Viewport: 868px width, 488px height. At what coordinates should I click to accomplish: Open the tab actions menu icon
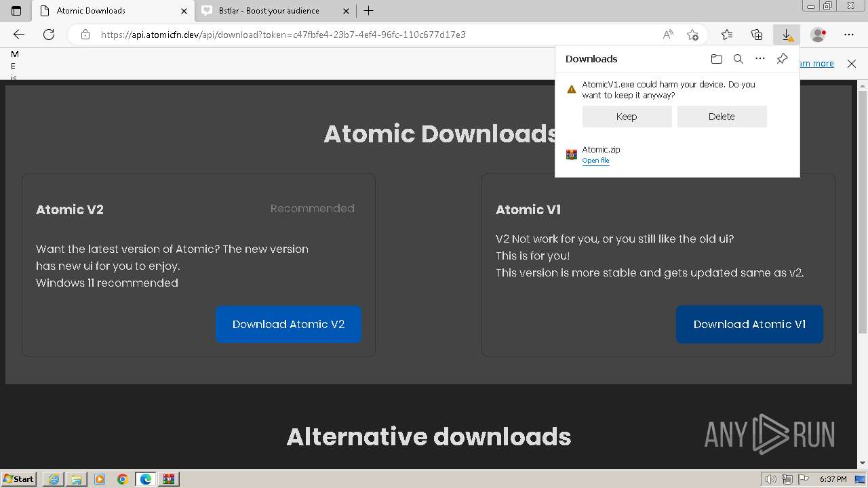[16, 11]
